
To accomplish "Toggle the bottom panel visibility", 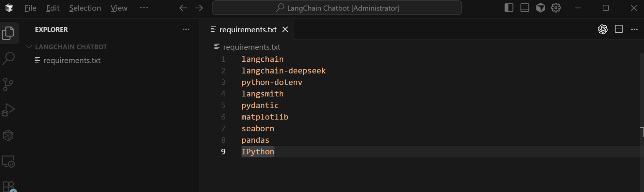I will [x=525, y=8].
